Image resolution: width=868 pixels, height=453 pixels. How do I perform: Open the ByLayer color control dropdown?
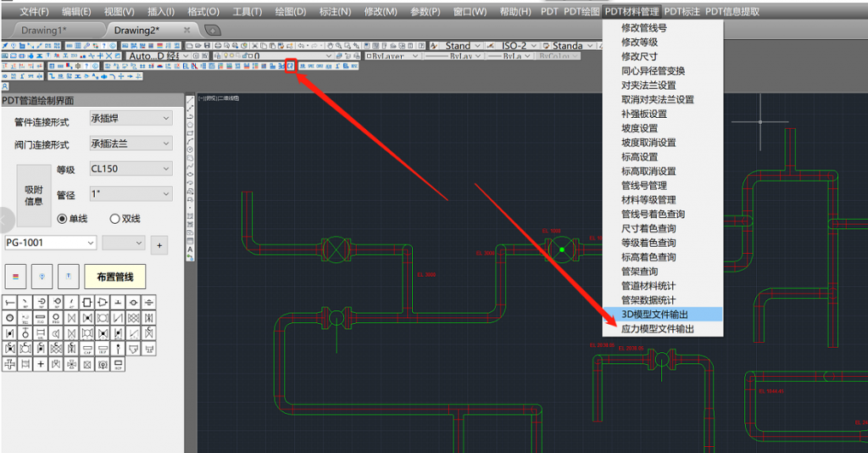click(392, 56)
